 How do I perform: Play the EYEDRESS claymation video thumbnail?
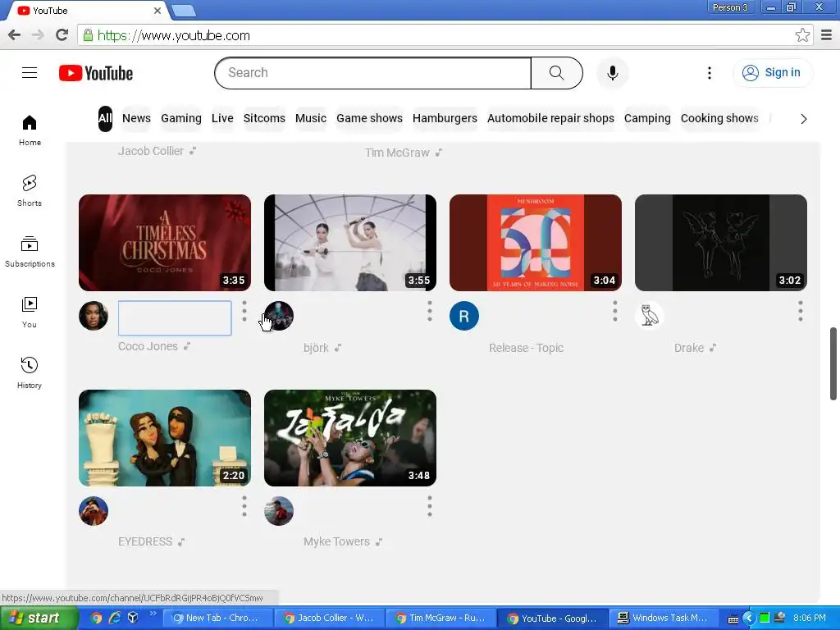point(164,438)
